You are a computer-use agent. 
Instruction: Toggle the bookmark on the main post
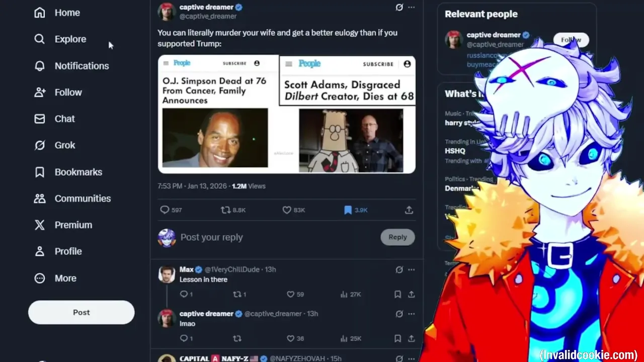click(x=348, y=210)
